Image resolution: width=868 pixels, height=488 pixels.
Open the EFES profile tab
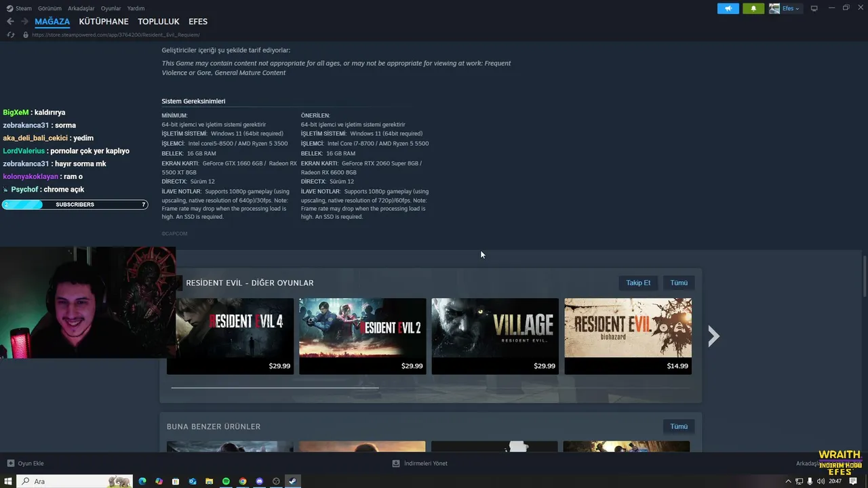click(198, 22)
